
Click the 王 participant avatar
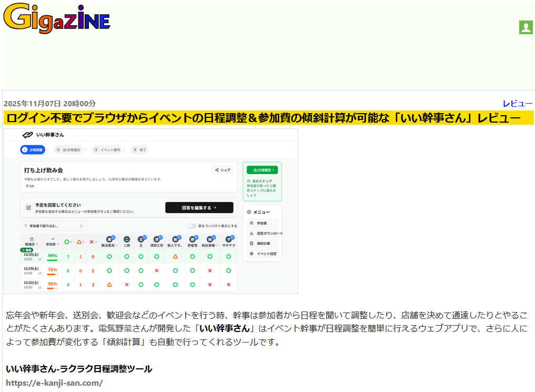coord(141,239)
